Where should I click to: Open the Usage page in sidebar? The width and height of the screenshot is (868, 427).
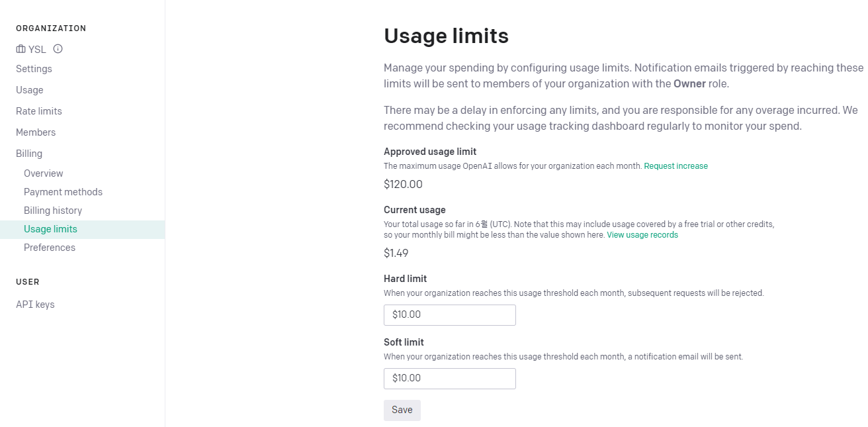[30, 90]
